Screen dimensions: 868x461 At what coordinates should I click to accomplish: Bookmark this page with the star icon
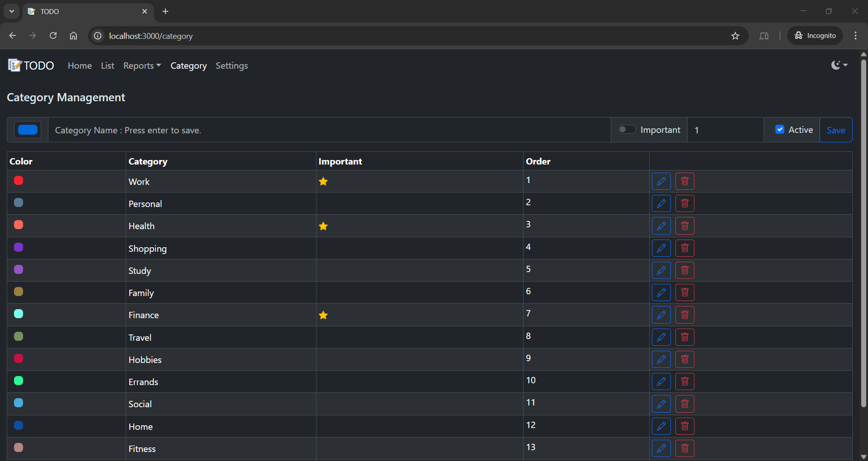[x=735, y=36]
